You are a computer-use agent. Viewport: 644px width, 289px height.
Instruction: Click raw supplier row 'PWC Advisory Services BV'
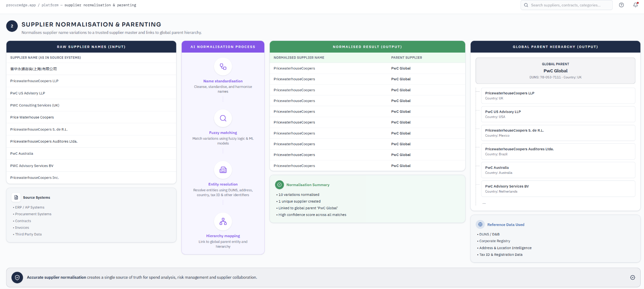point(91,166)
